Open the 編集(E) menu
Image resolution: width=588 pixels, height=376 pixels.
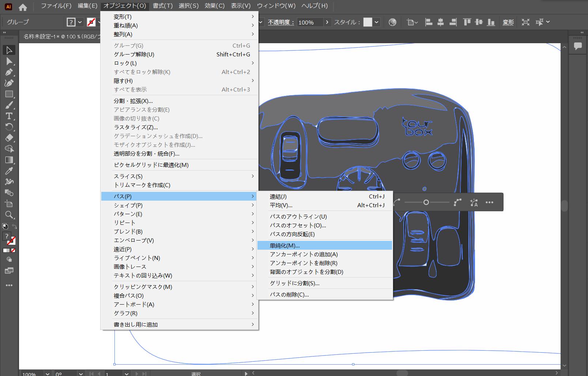tap(88, 6)
